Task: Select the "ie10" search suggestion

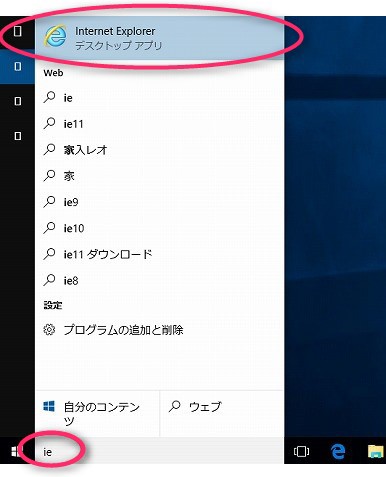Action: (159, 228)
